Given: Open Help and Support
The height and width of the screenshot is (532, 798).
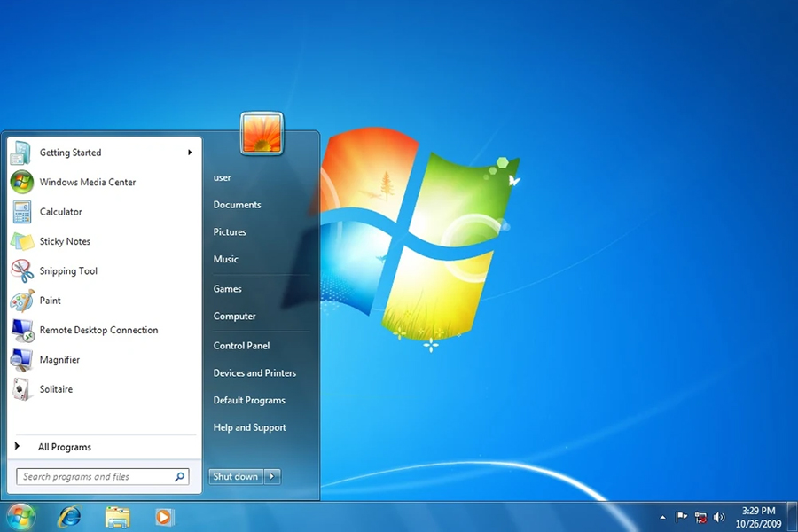Looking at the screenshot, I should (249, 427).
